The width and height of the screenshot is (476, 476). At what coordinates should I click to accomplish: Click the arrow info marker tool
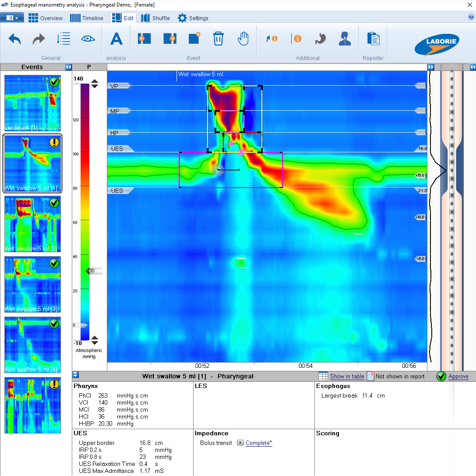pos(271,39)
